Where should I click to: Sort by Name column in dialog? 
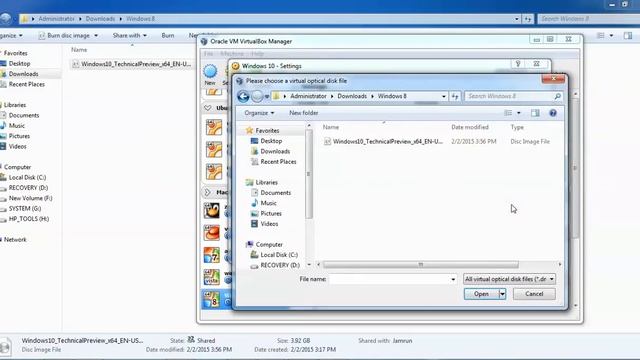pyautogui.click(x=331, y=127)
